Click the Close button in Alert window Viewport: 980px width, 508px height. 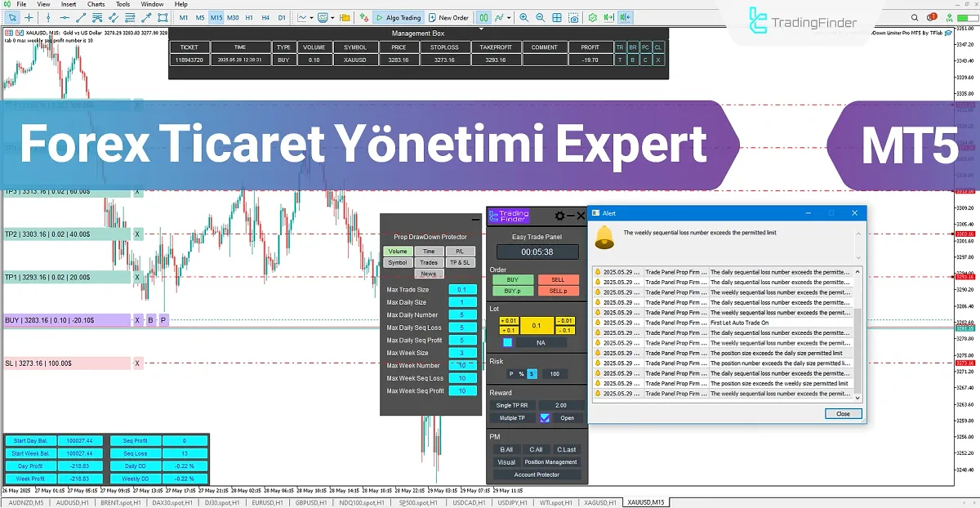click(842, 413)
